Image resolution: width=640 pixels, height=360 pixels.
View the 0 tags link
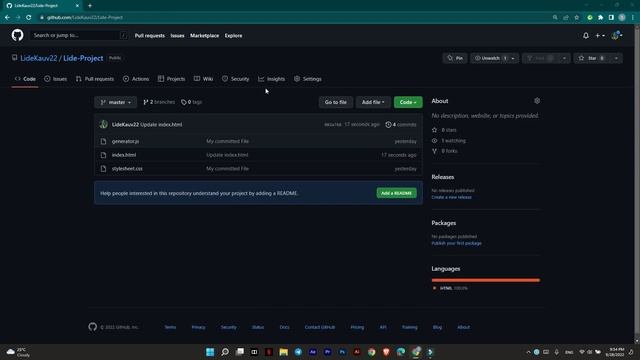point(191,102)
